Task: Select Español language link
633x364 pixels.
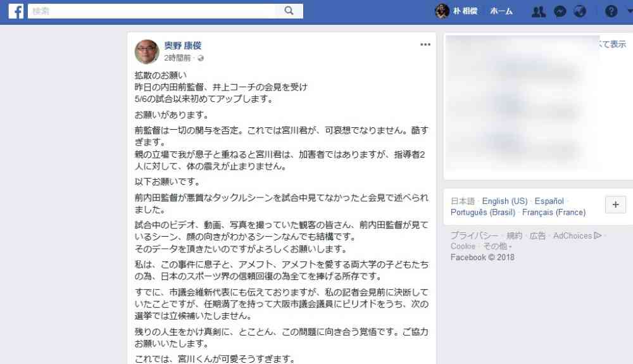Action: click(x=549, y=201)
